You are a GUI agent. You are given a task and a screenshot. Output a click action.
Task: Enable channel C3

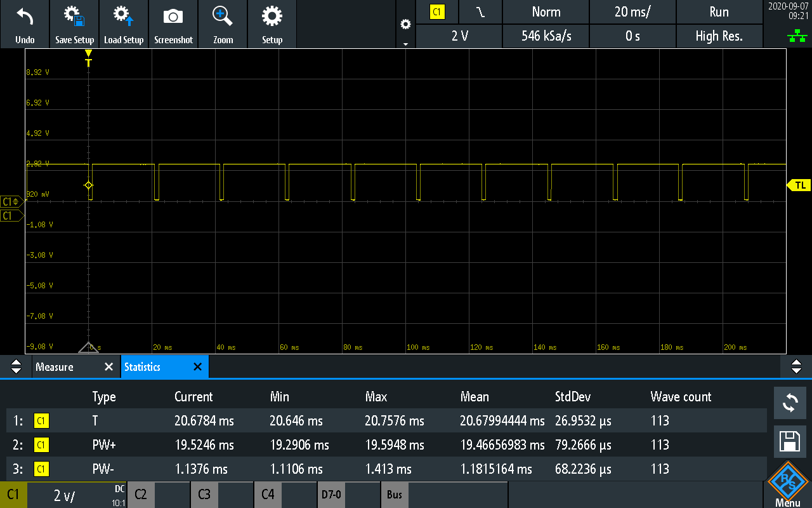tap(204, 494)
